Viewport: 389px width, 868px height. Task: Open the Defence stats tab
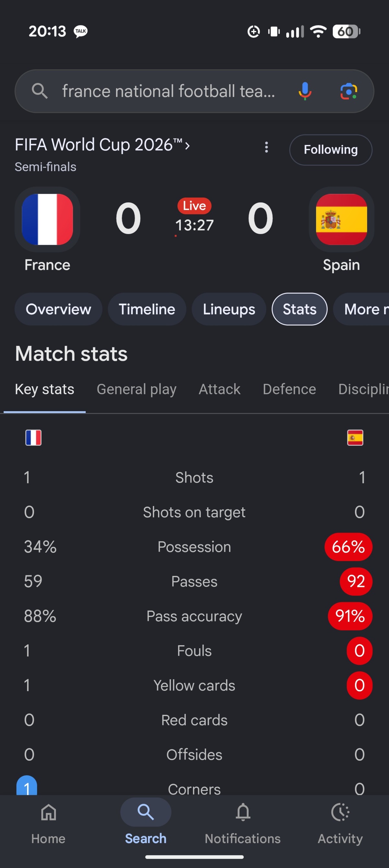(289, 389)
